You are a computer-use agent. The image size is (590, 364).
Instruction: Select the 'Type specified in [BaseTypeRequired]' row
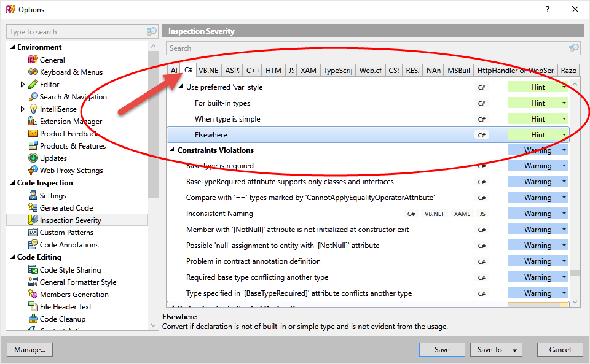(x=368, y=293)
